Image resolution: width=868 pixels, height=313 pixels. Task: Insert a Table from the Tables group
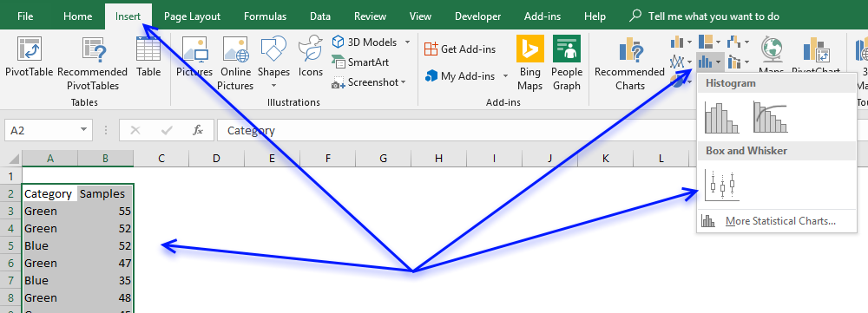coord(148,57)
